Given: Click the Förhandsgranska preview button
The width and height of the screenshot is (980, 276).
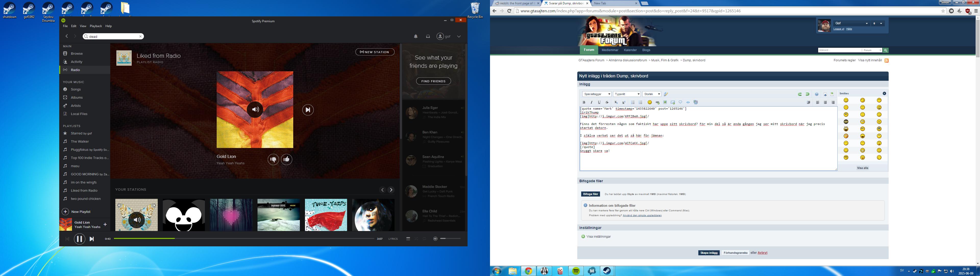Looking at the screenshot, I should (x=735, y=253).
